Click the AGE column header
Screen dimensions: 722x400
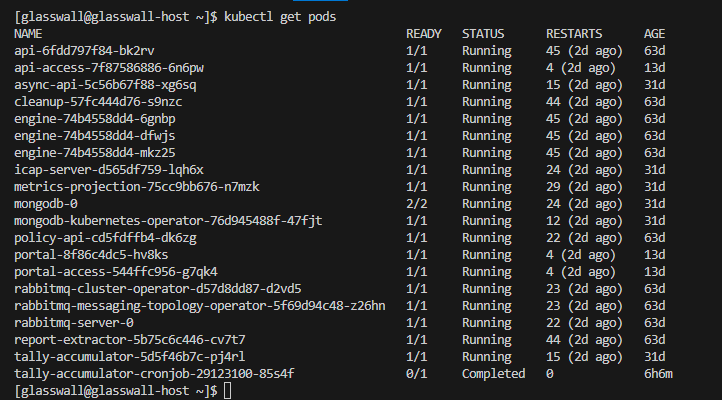[x=658, y=34]
